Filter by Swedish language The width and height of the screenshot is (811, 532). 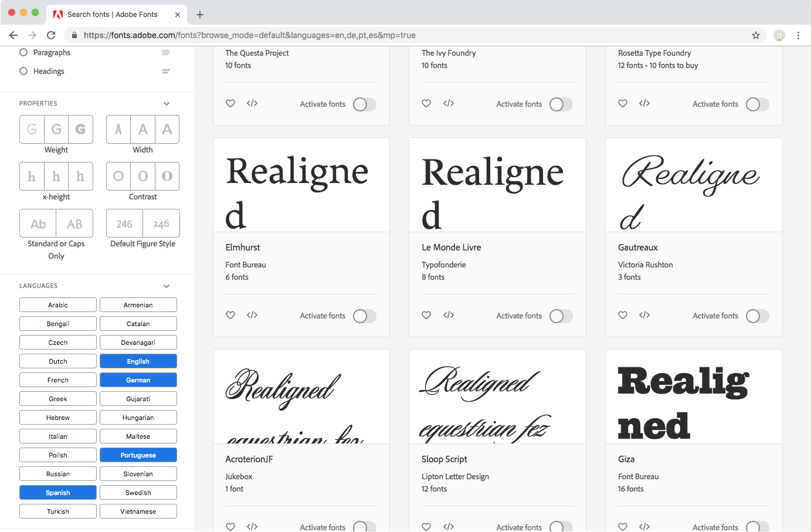point(138,493)
